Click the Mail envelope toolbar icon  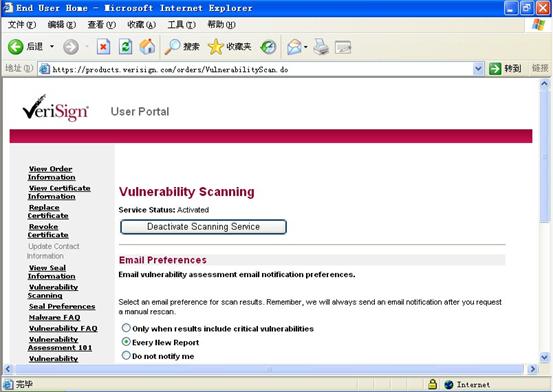pos(294,47)
